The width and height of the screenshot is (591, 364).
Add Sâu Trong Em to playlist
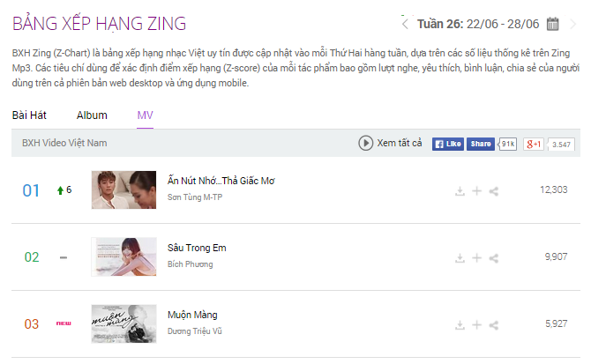tap(477, 257)
